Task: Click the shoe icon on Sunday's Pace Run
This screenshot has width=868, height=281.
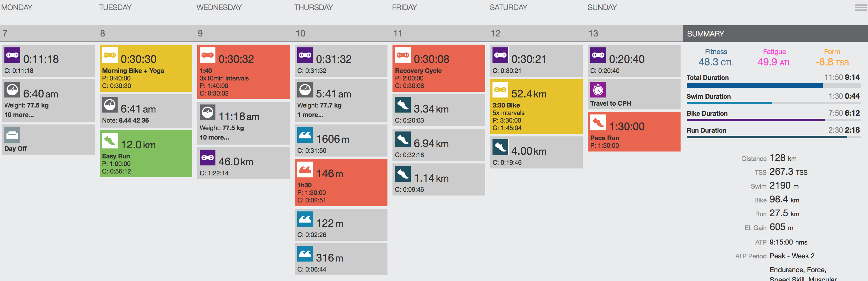Action: (598, 122)
